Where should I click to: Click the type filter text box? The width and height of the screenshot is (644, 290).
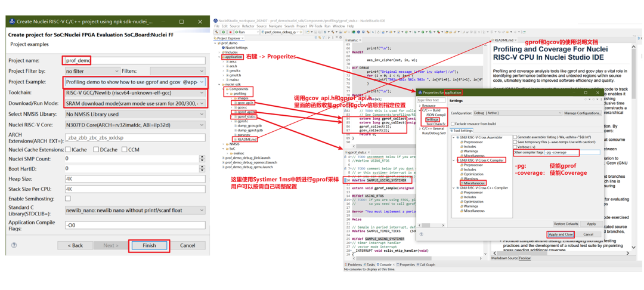point(431,100)
